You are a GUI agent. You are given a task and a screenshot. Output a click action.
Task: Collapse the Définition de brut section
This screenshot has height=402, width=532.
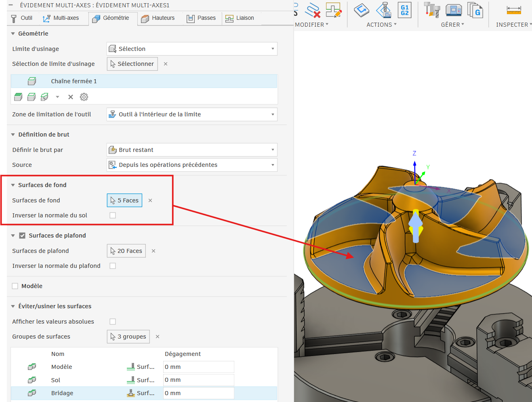point(13,135)
